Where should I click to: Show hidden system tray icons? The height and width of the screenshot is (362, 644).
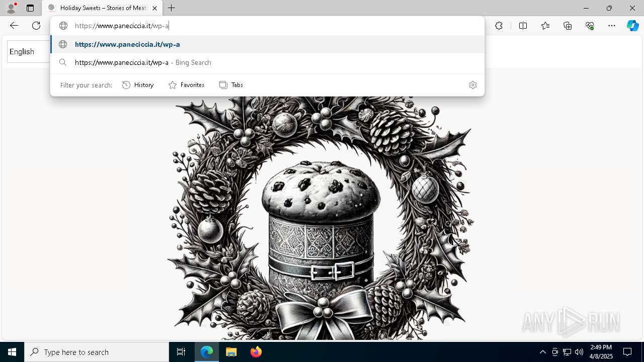point(542,352)
